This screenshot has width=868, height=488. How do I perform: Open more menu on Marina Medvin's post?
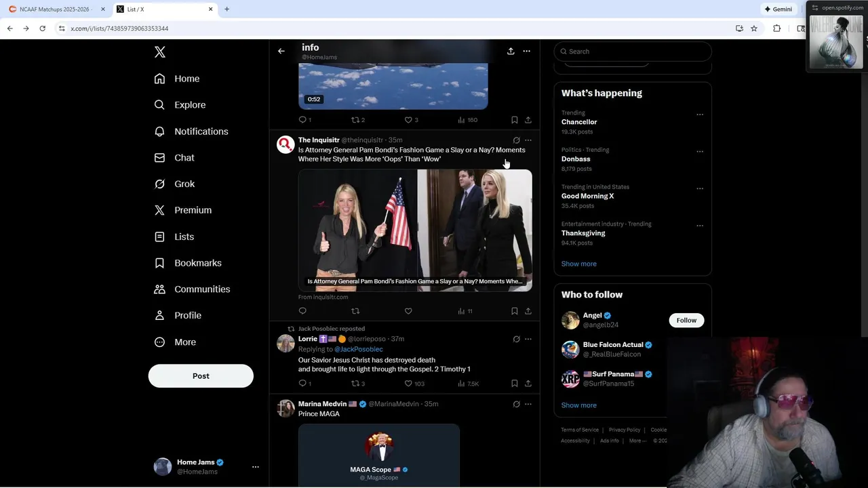528,404
